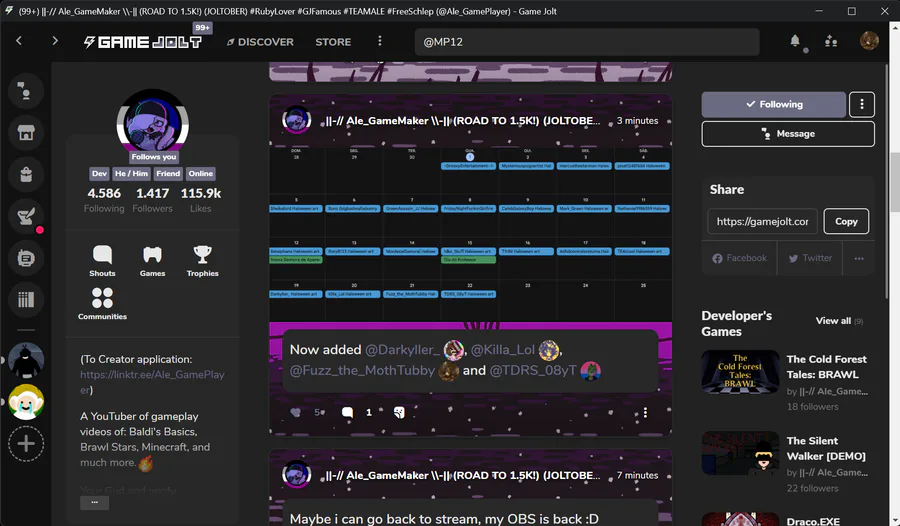Focus the search field showing @MP12
Screen dimensions: 900x526
(x=587, y=42)
